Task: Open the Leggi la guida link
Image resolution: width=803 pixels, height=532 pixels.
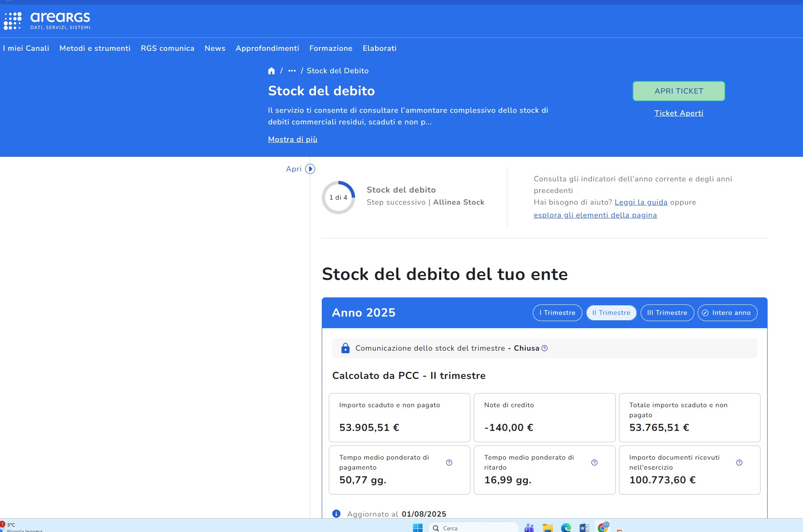Action: [x=641, y=202]
